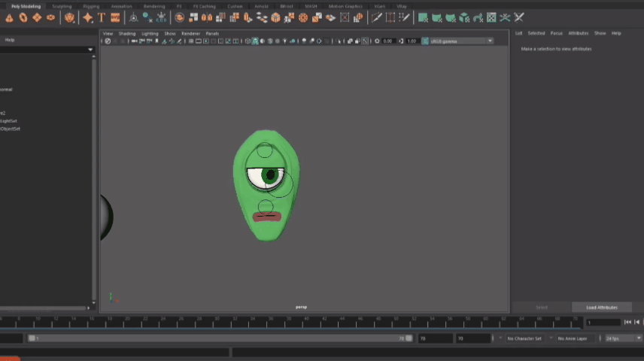Select the Multi-Cut tool on shelf

[x=377, y=17]
